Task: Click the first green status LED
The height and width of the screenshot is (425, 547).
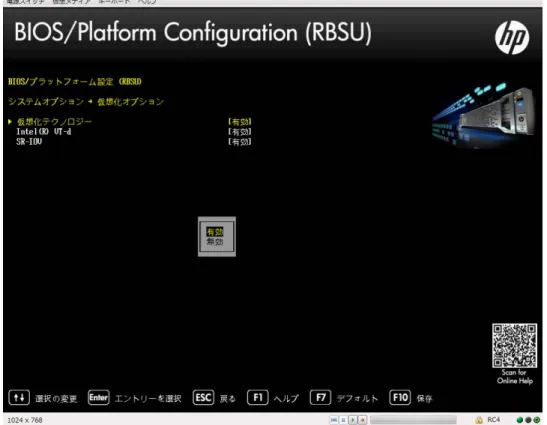Action: pyautogui.click(x=520, y=420)
